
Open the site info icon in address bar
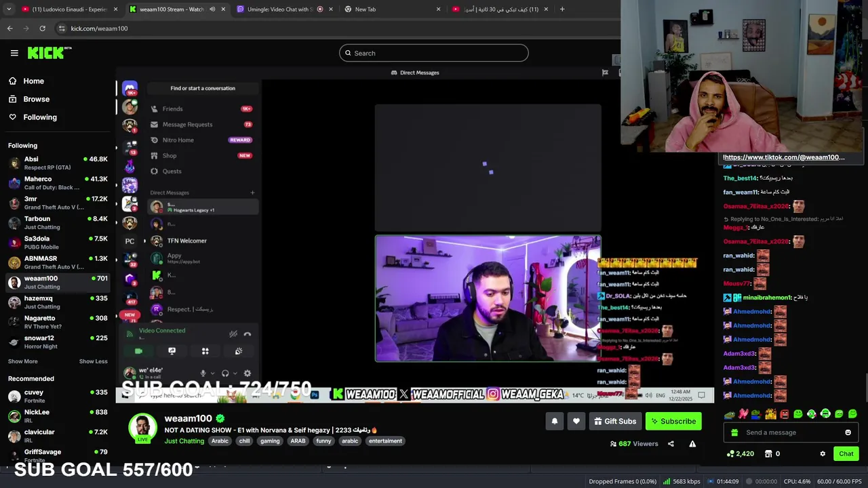click(x=62, y=28)
